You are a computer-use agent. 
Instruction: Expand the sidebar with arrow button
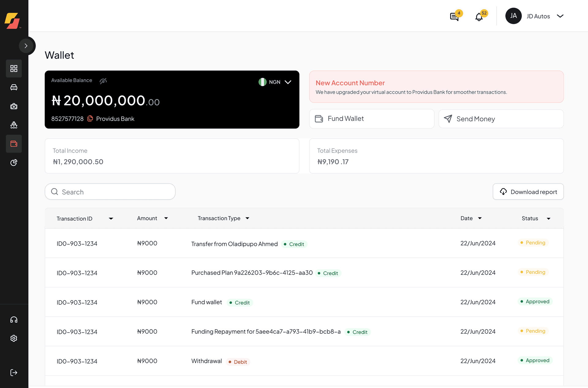[x=26, y=46]
